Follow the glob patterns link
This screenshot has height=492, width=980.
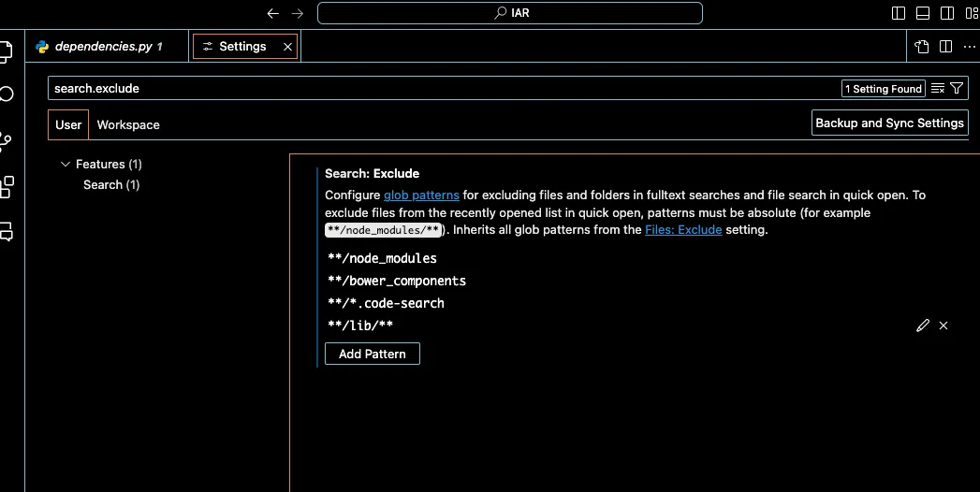[x=421, y=195]
